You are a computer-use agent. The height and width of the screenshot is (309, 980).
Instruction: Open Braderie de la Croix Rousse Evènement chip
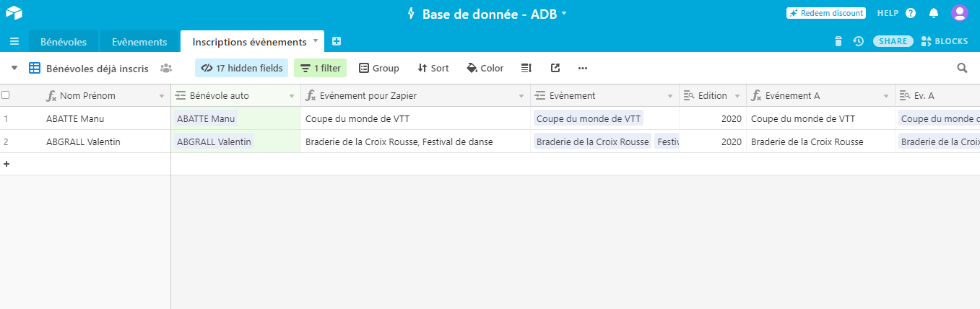click(592, 142)
